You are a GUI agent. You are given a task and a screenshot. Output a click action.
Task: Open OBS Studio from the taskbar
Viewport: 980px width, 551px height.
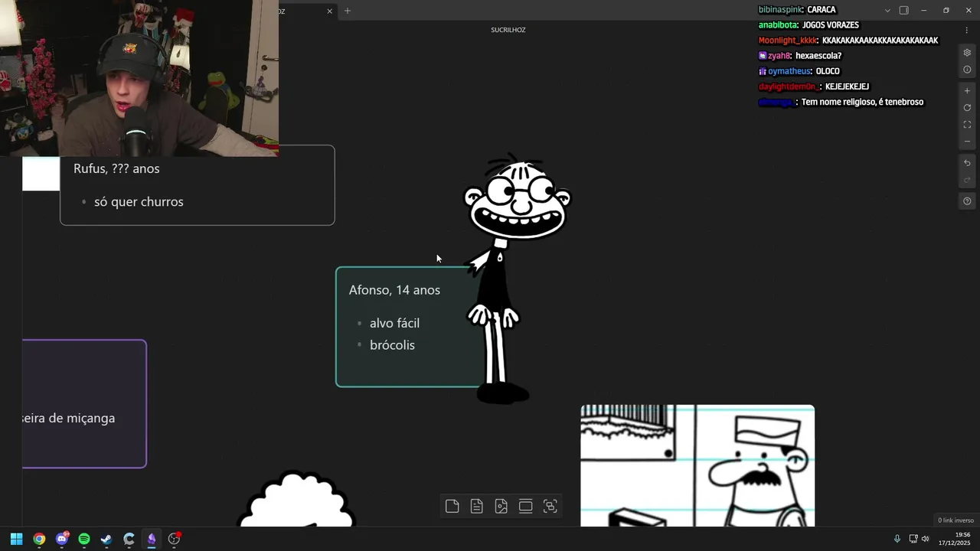coord(174,539)
